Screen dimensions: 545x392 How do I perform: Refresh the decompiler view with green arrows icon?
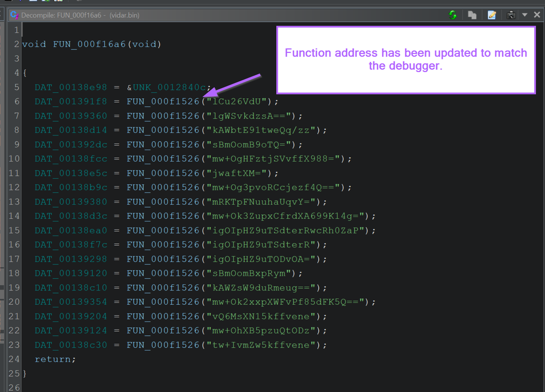(452, 15)
